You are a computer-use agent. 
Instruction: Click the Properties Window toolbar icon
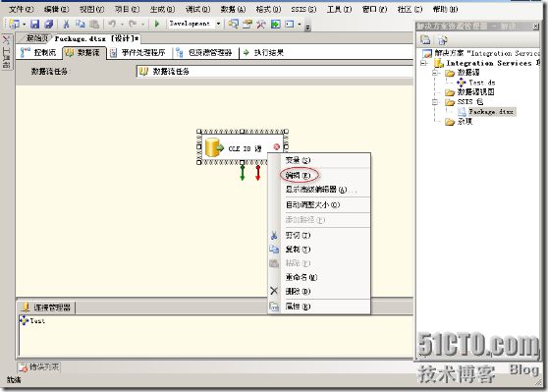pyautogui.click(x=247, y=24)
